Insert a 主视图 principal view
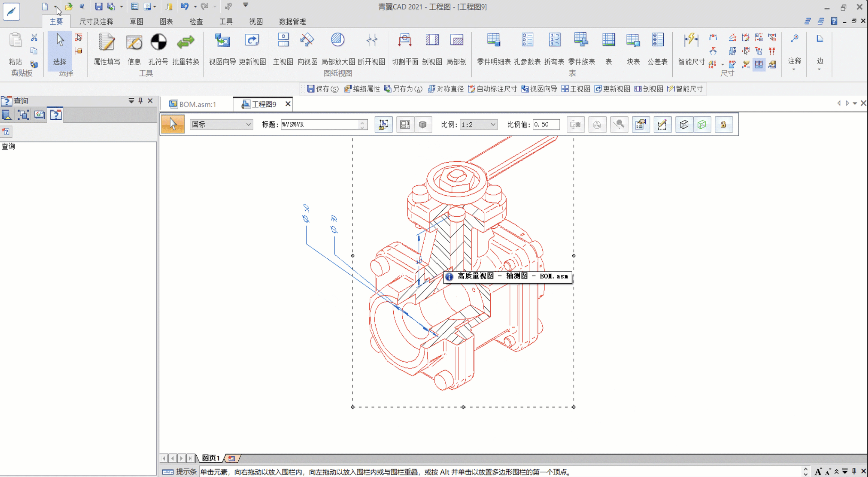 pyautogui.click(x=283, y=49)
